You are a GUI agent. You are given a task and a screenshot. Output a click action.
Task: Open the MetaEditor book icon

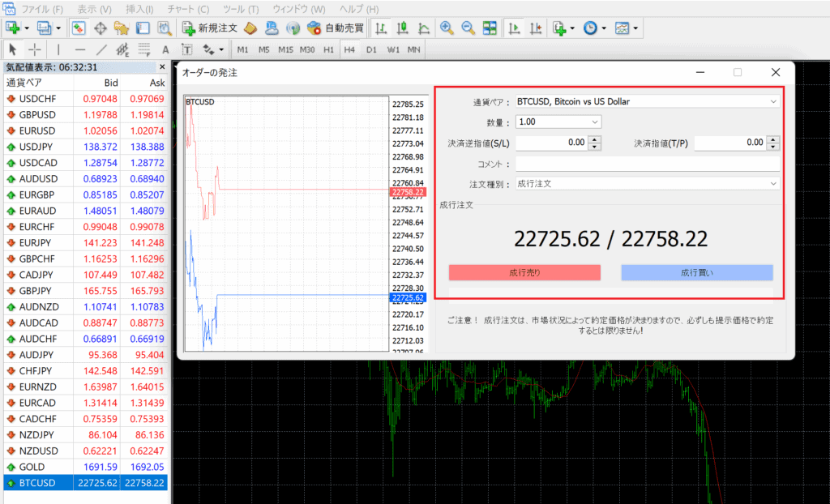[x=250, y=28]
